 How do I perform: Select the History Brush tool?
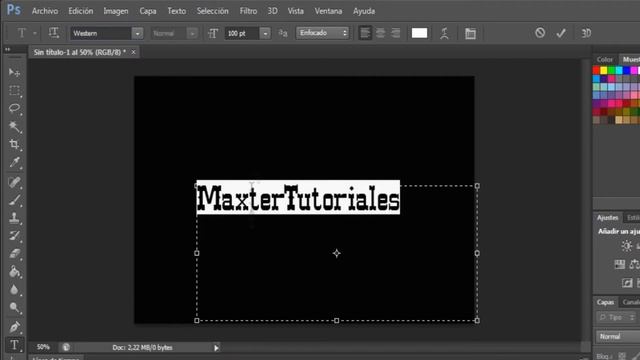[x=14, y=236]
